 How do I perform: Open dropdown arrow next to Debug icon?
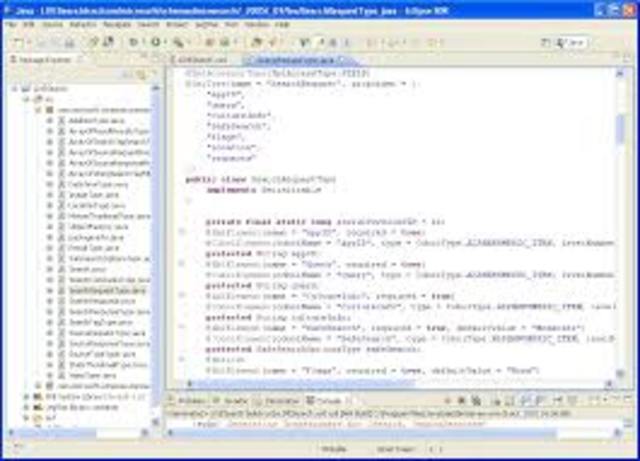[x=142, y=42]
